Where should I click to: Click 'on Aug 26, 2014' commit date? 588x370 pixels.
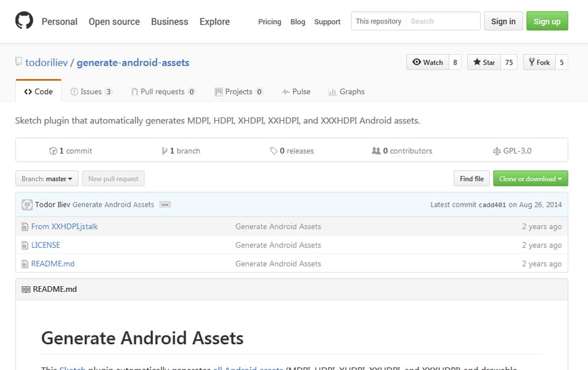point(535,205)
